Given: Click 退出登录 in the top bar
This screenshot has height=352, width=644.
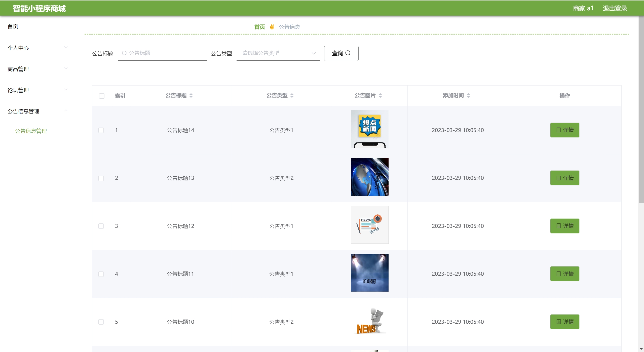Looking at the screenshot, I should [x=615, y=8].
